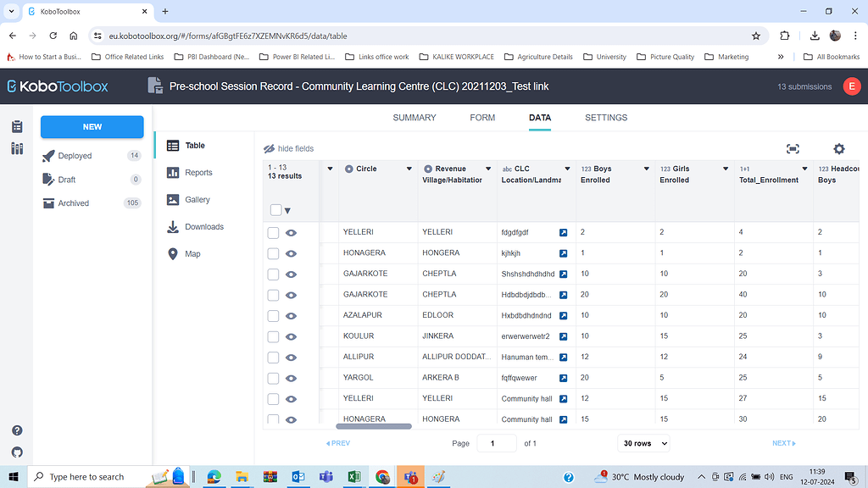Screen dimensions: 868x488
Task: Open Excel from the taskbar
Action: [x=354, y=477]
